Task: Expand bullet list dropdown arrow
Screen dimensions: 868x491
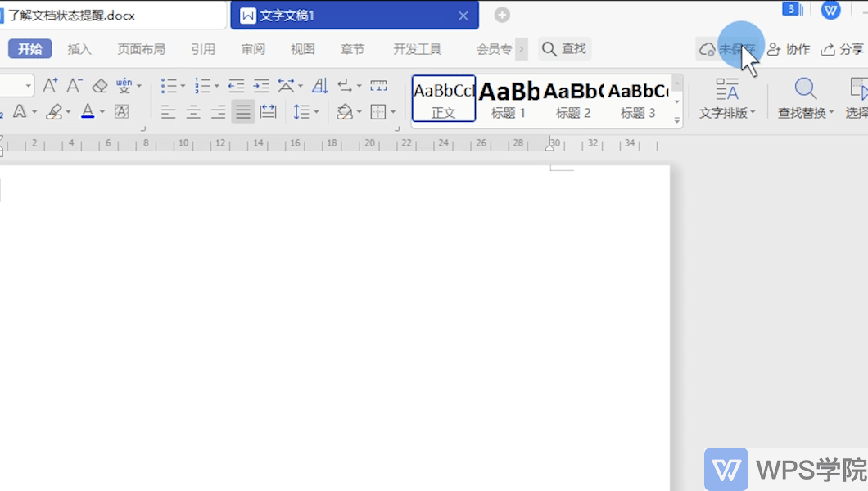Action: tap(183, 86)
